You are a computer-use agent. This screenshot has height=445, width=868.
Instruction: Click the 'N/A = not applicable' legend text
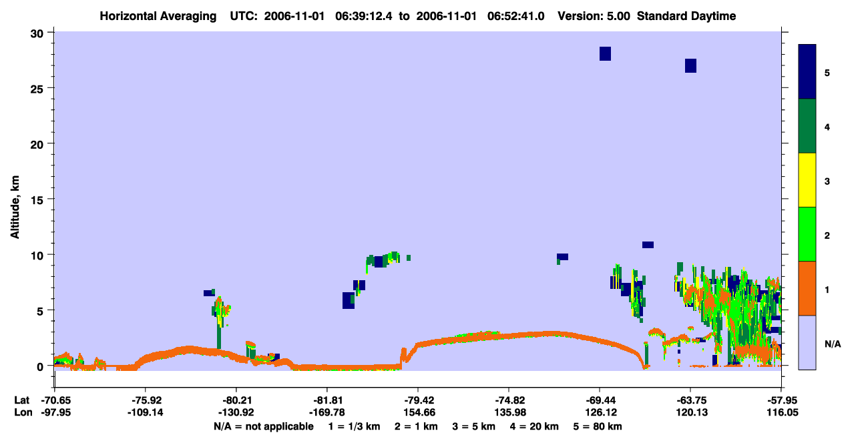pos(264,426)
